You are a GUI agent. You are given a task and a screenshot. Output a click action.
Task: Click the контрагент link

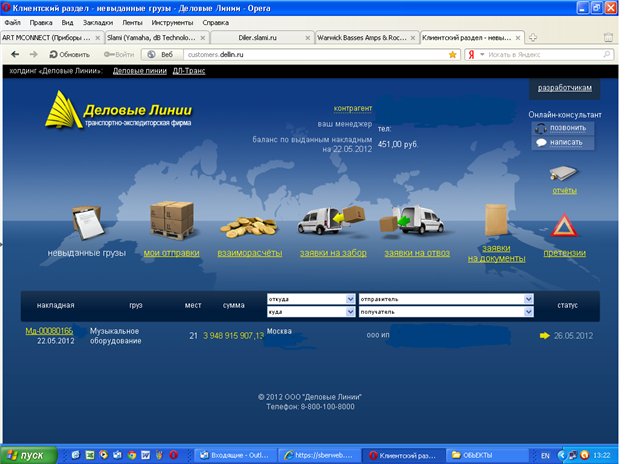(x=353, y=108)
